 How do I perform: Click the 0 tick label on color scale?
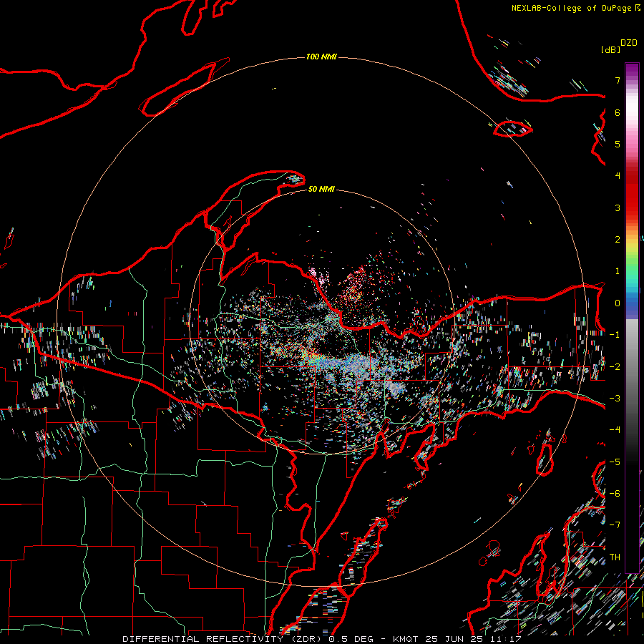(x=618, y=303)
